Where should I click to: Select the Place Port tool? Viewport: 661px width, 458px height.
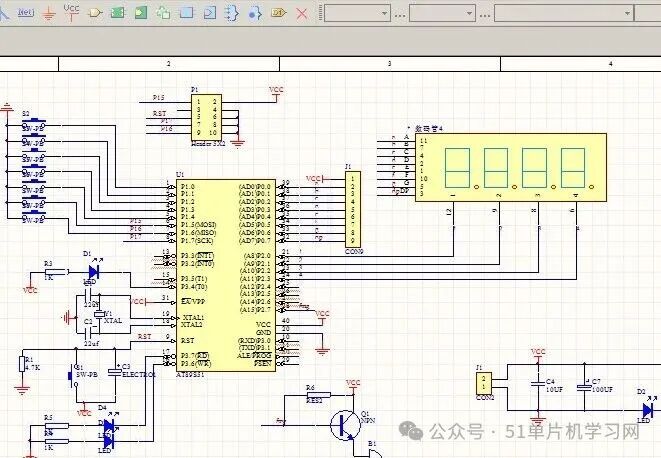pos(279,13)
